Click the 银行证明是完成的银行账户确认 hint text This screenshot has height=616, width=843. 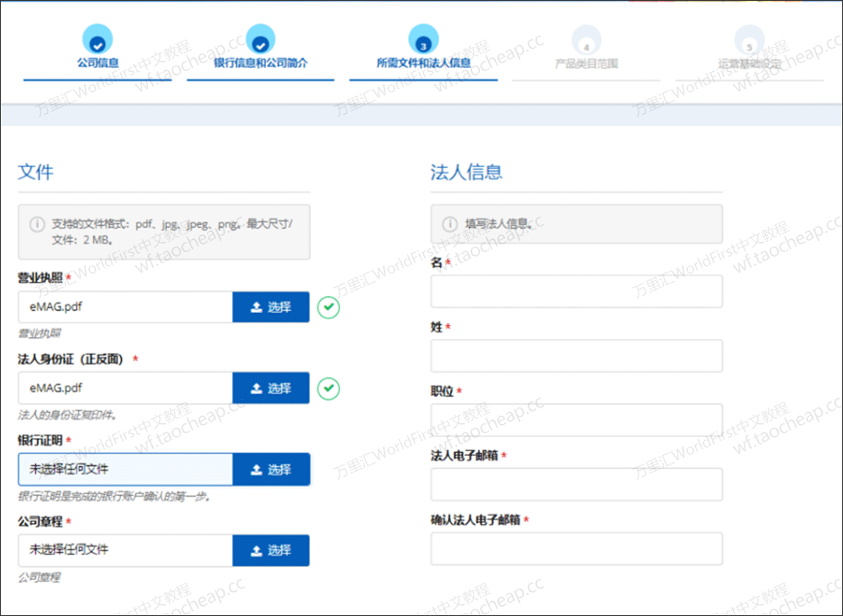tap(114, 497)
